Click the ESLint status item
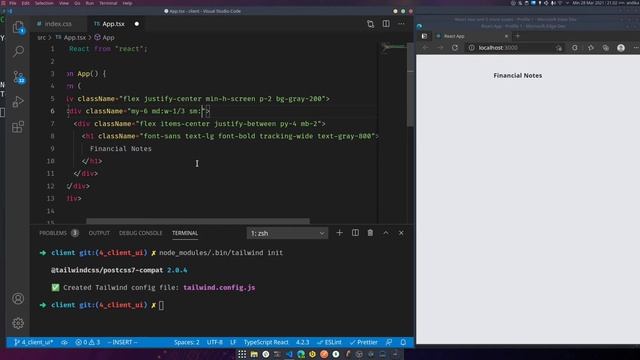The height and width of the screenshot is (360, 640). [x=329, y=342]
